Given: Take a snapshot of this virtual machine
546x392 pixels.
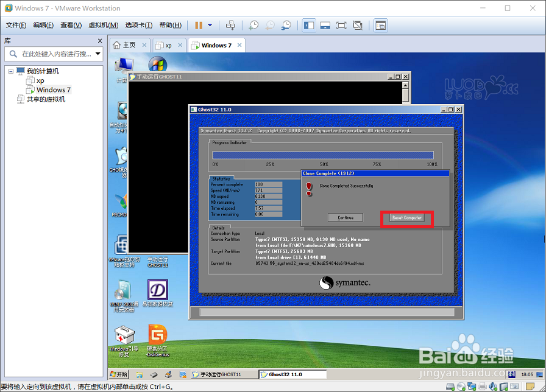Looking at the screenshot, I should 253,25.
